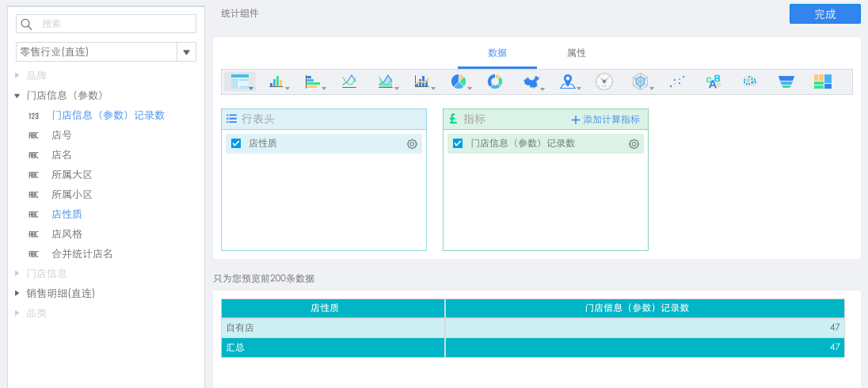Select the combination bar-line chart icon
The image size is (868, 388).
point(422,82)
